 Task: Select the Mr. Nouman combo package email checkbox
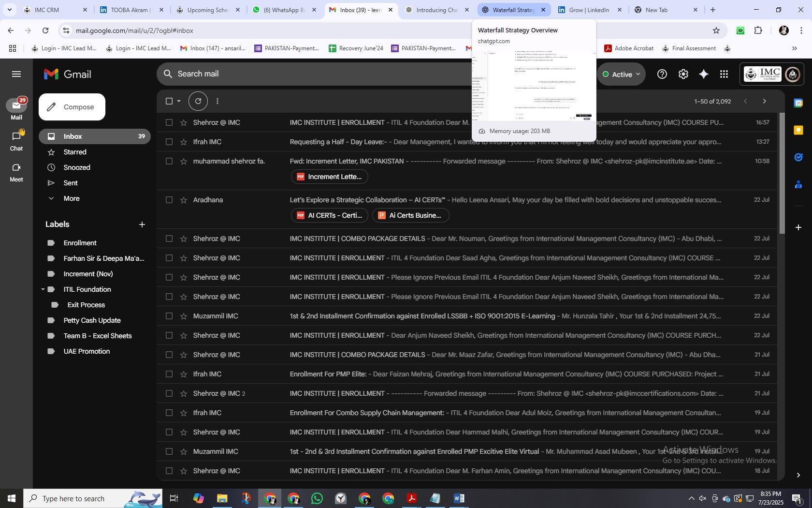point(169,239)
